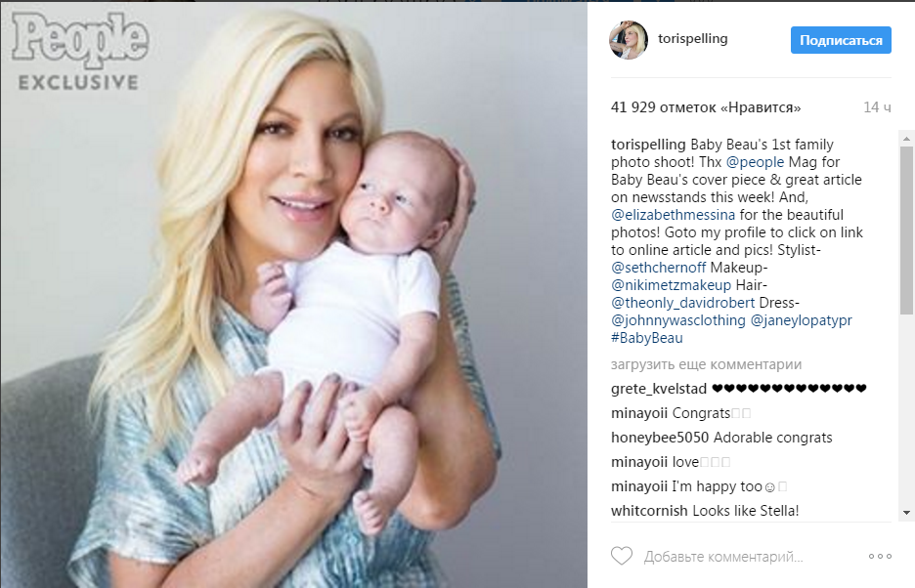Open the @janeylopatypr mention
This screenshot has width=915, height=588.
click(802, 319)
